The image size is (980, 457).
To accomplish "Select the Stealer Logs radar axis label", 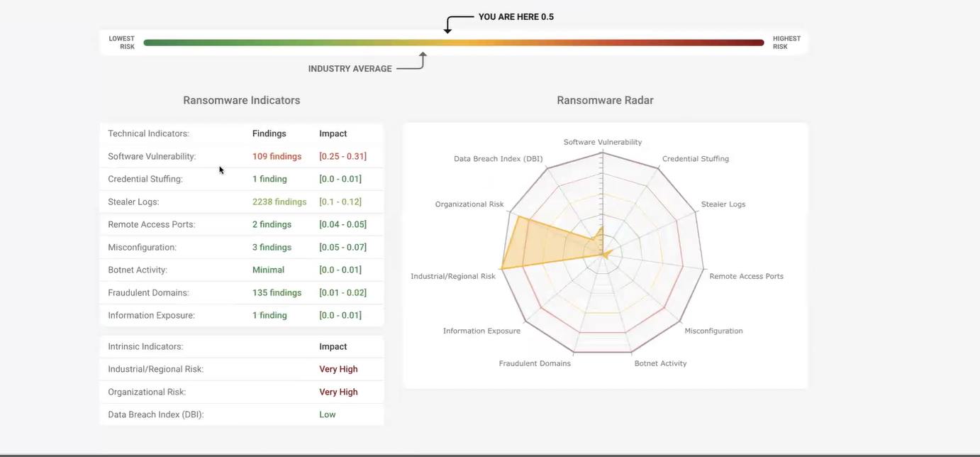I will (723, 204).
